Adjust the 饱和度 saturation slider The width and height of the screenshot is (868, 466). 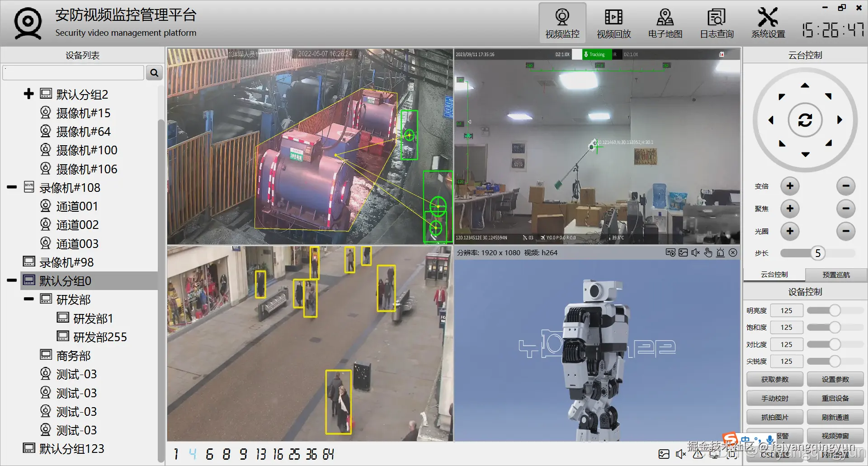[835, 327]
